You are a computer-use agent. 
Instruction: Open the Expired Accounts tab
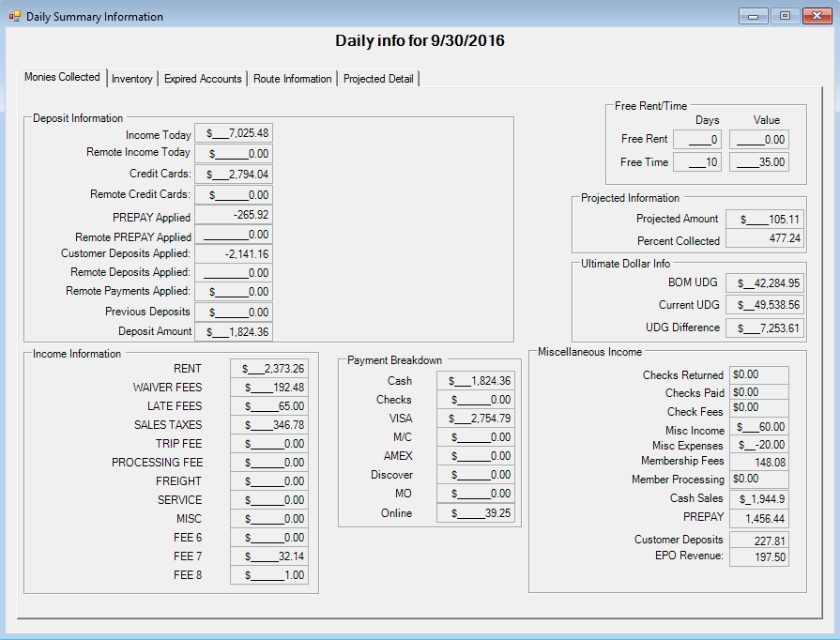(203, 79)
